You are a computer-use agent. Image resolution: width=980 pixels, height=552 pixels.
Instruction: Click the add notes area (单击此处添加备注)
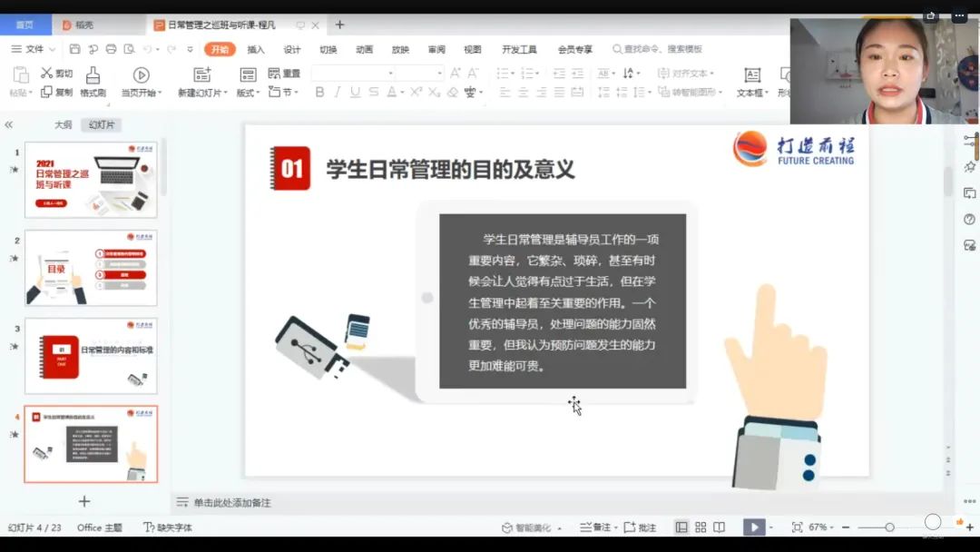point(232,503)
